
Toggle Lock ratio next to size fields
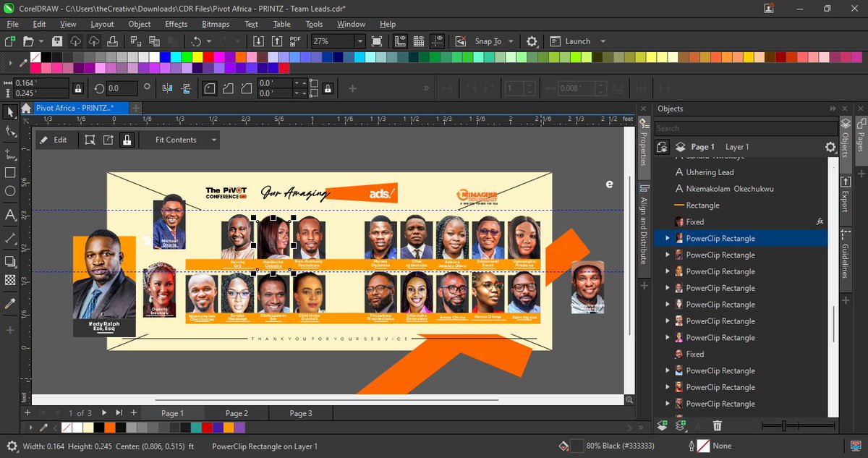[79, 88]
